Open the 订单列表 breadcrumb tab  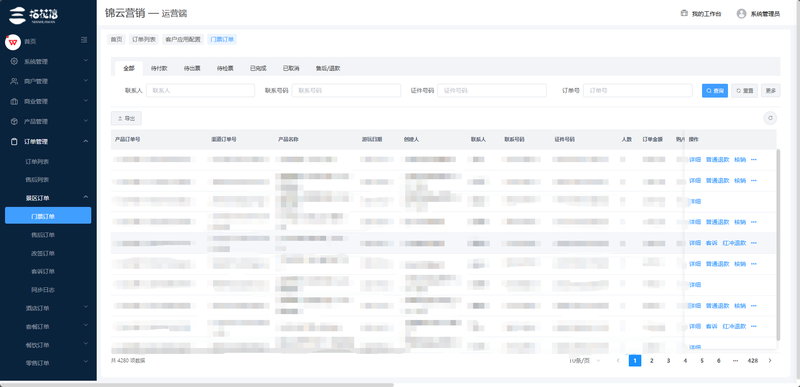143,39
